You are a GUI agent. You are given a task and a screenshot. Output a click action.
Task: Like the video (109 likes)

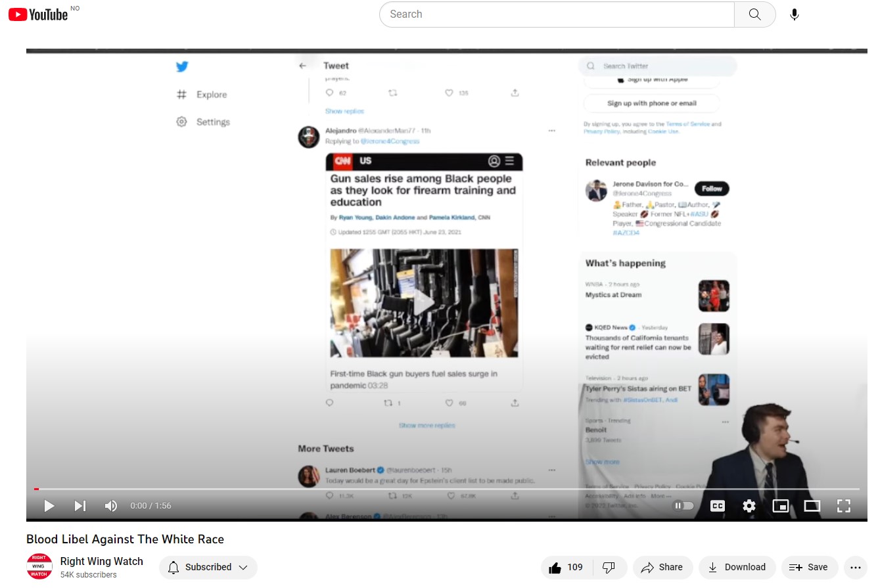[x=566, y=568]
